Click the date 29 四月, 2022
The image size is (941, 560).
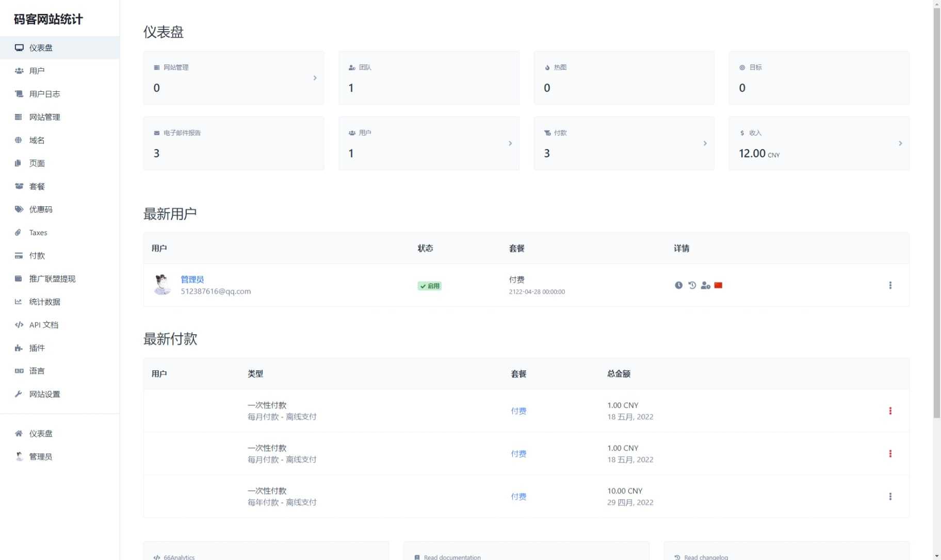630,502
